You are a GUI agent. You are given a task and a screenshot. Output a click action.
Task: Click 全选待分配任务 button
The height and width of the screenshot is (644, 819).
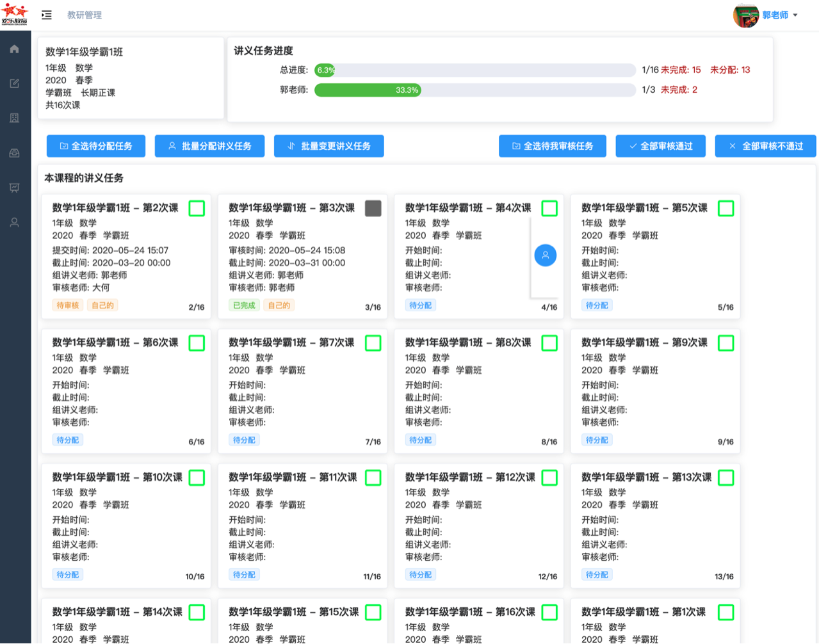[x=96, y=146]
